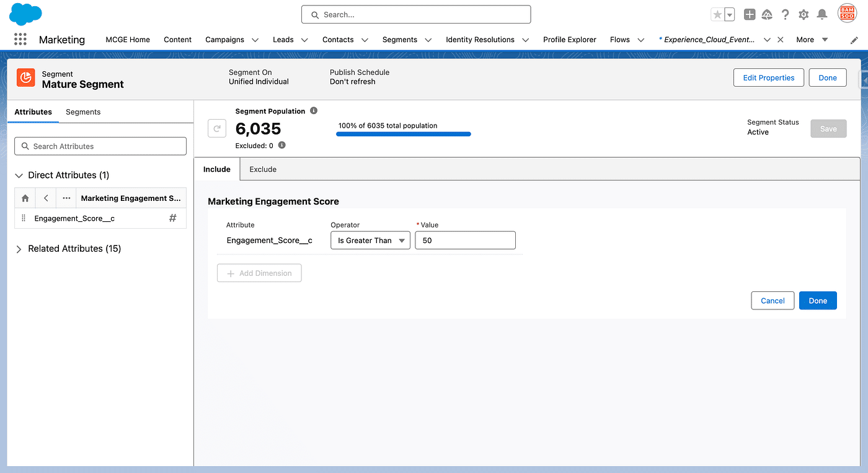Click the segment population progress bar

403,134
